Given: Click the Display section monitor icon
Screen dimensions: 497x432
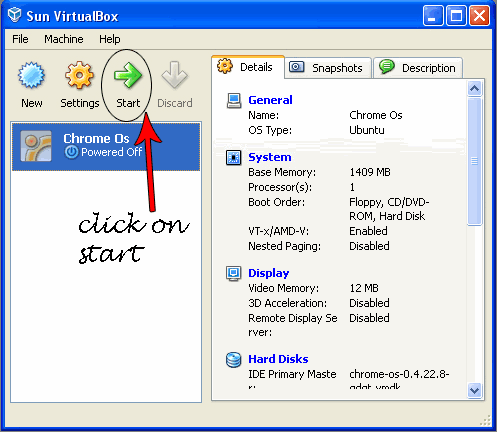Looking at the screenshot, I should point(233,274).
